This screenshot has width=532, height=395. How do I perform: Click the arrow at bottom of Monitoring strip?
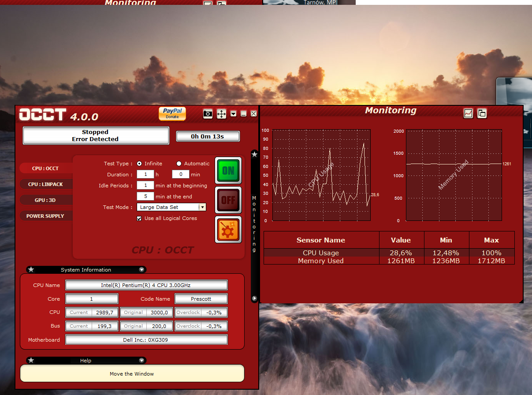point(254,298)
